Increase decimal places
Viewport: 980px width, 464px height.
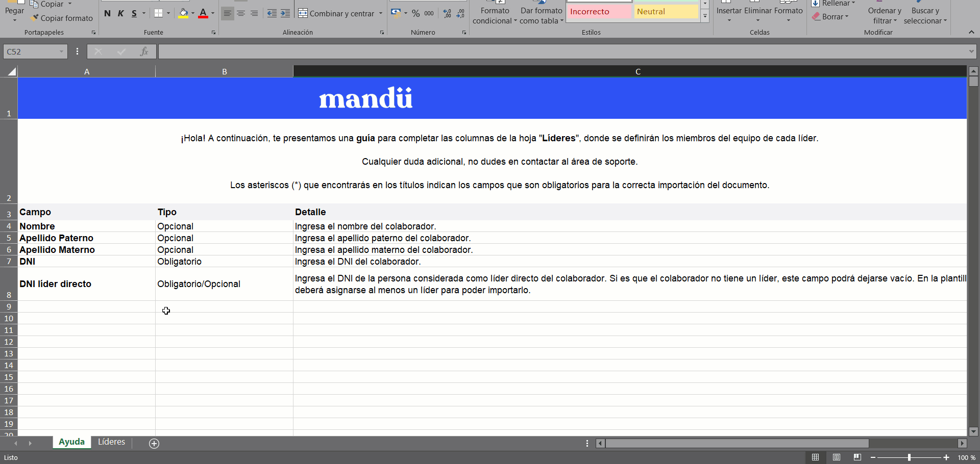(x=448, y=14)
